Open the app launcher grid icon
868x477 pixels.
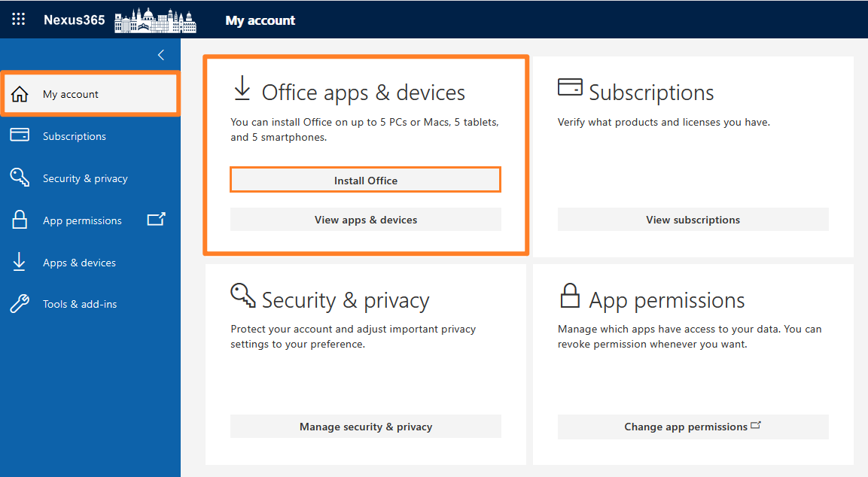18,20
